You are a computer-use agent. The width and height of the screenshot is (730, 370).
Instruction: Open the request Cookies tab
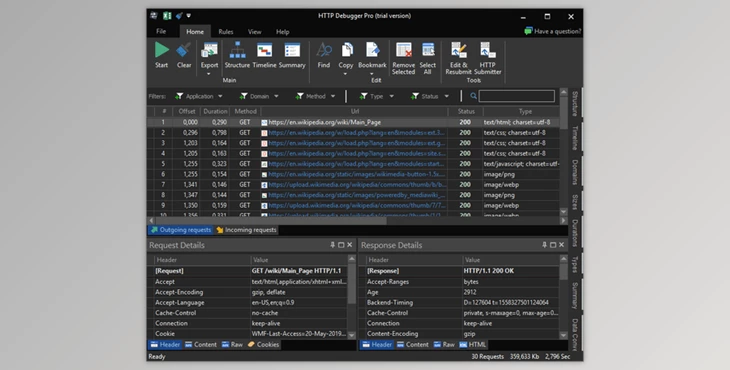pos(264,345)
